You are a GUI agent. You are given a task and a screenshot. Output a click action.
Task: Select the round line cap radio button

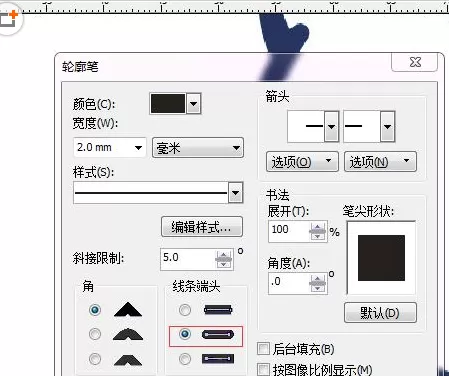(185, 334)
